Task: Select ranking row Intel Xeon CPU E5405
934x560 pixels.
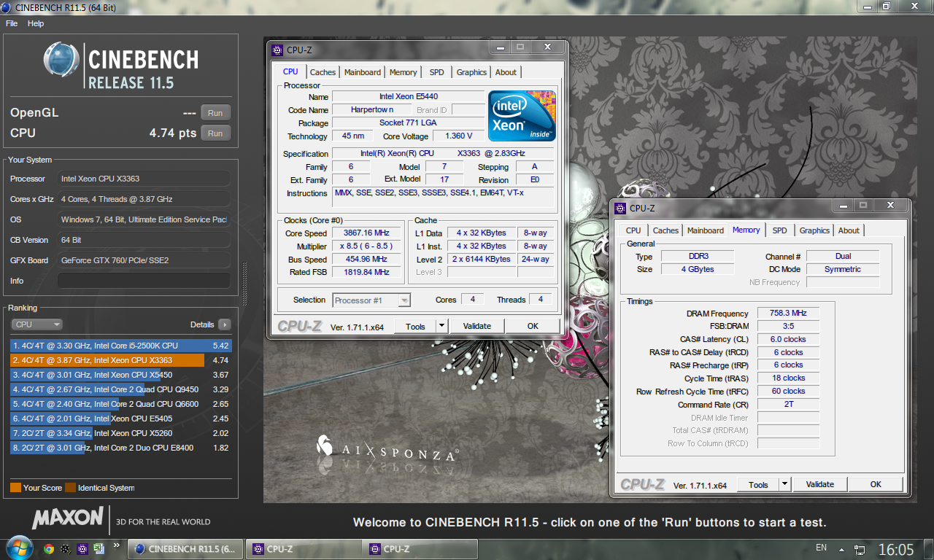Action: 121,419
